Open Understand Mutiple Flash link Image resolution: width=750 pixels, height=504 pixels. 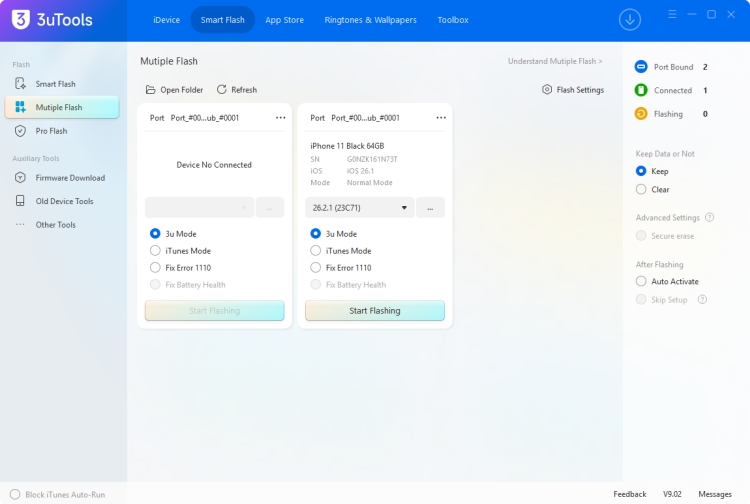pos(555,62)
